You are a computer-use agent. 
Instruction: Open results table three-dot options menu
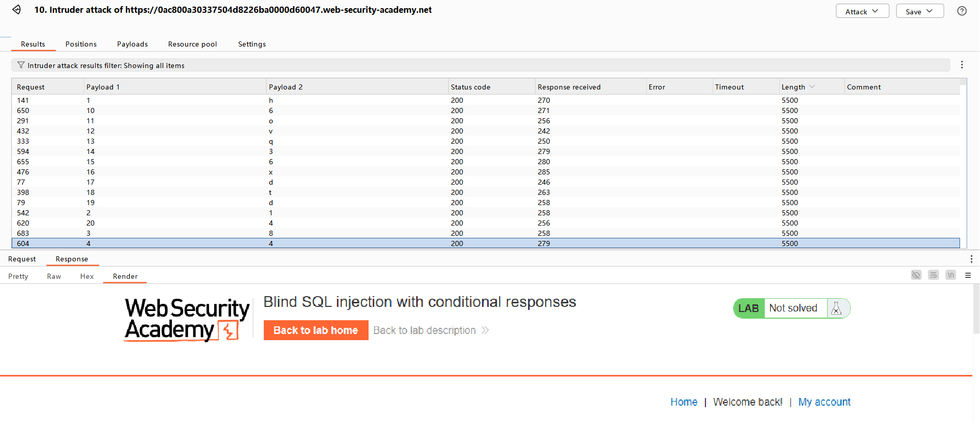tap(962, 65)
